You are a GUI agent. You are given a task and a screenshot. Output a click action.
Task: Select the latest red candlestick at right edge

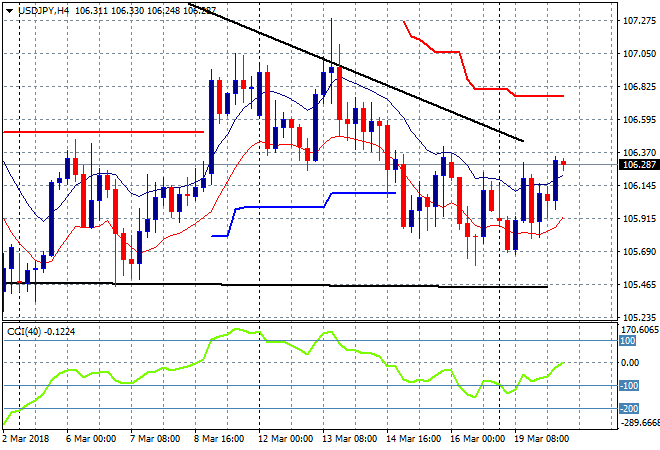(564, 163)
